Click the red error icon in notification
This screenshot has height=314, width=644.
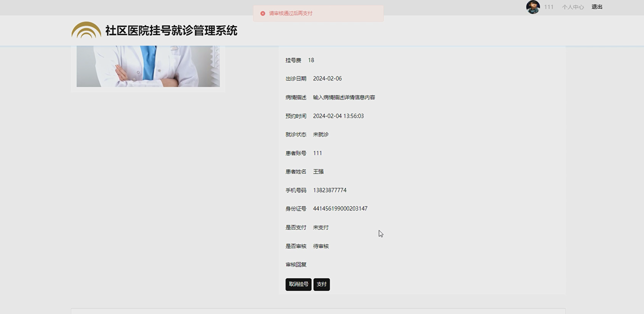coord(263,13)
